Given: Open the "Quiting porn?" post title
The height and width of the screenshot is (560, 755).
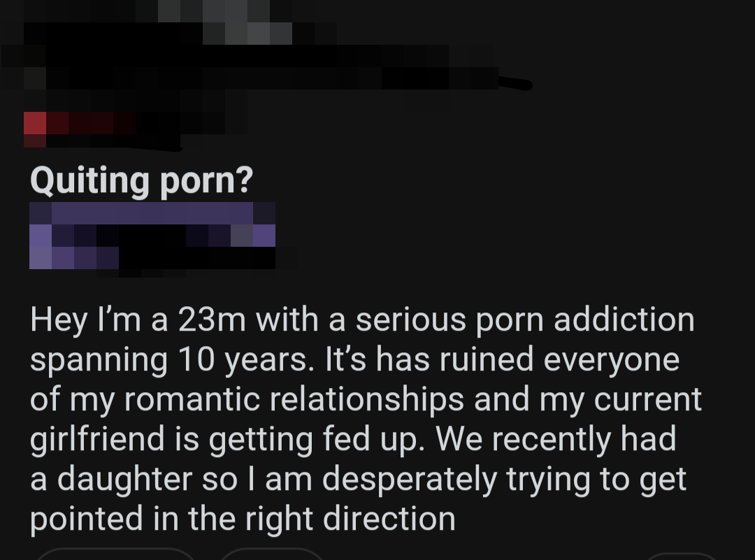Looking at the screenshot, I should [141, 180].
